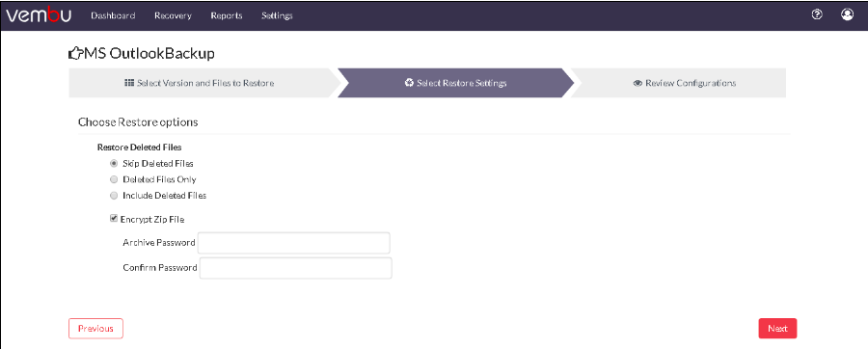
Task: Open the help question mark icon
Action: 817,14
